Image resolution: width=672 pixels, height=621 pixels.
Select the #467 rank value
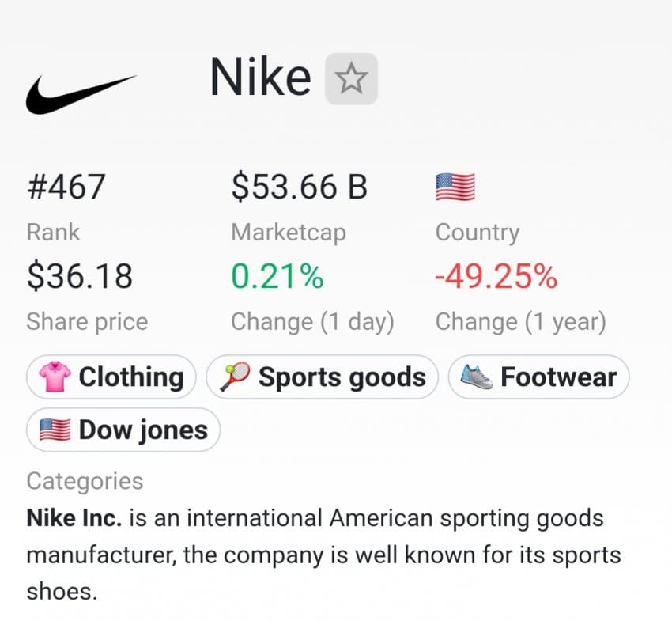(66, 187)
